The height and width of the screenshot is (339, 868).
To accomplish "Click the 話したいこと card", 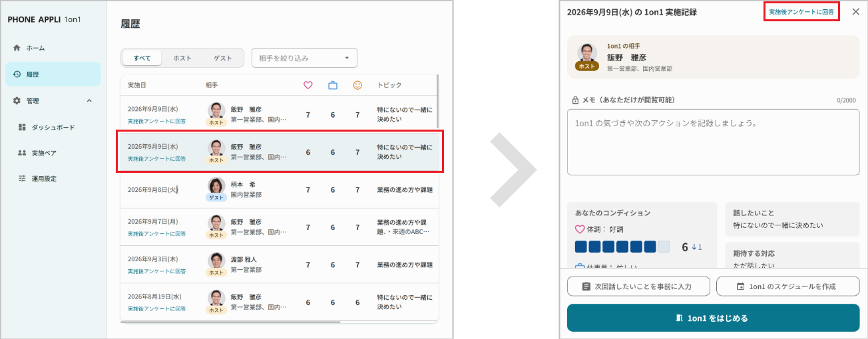I will point(792,219).
